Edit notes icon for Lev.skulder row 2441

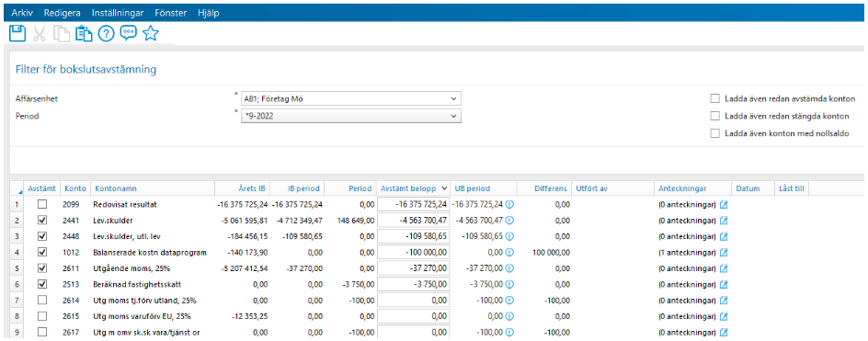[723, 221]
